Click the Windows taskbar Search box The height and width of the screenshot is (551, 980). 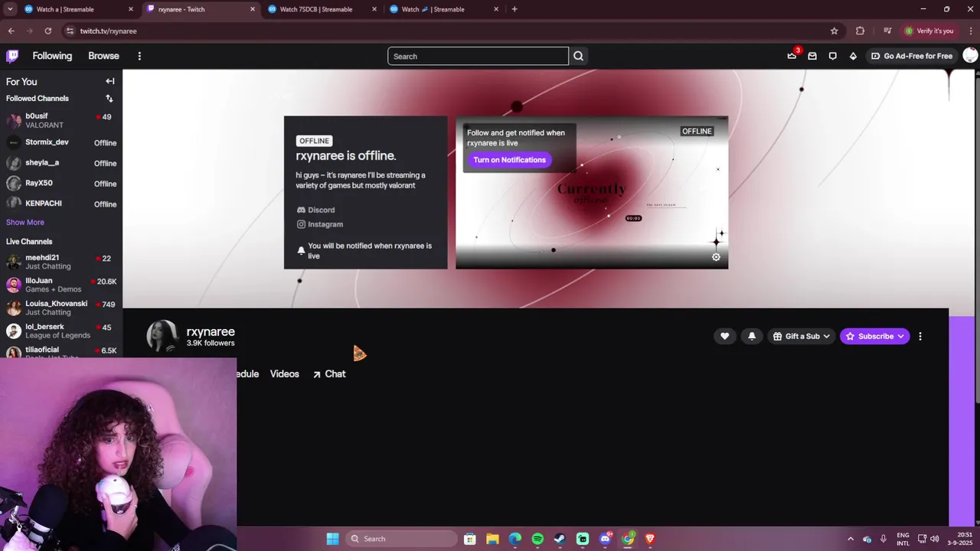[401, 539]
